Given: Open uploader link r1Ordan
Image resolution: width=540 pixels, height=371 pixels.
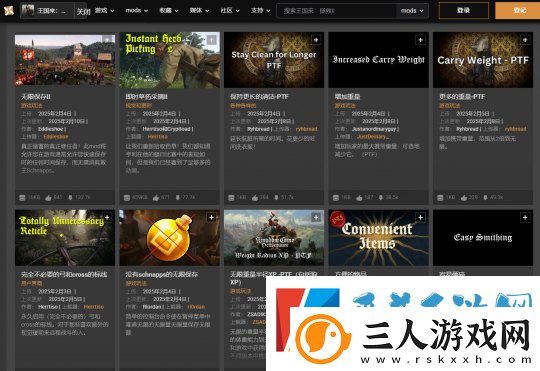Looking at the screenshot, I should 196,307.
